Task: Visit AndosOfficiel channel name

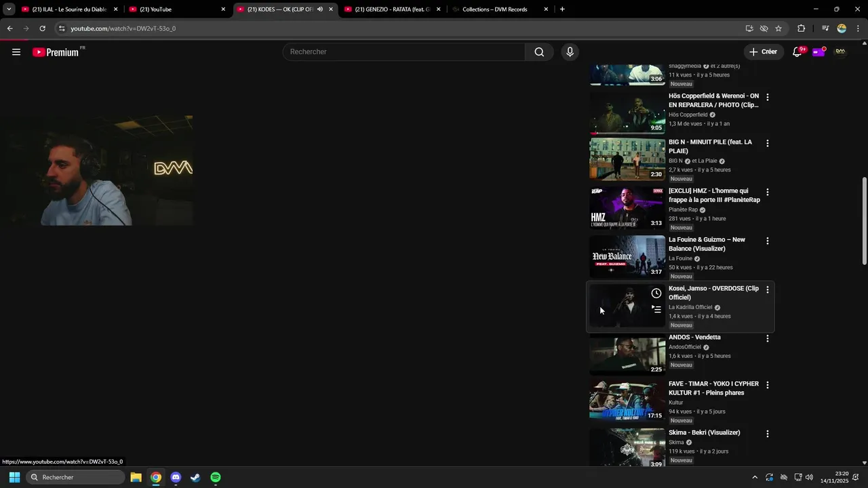Action: coord(685,347)
